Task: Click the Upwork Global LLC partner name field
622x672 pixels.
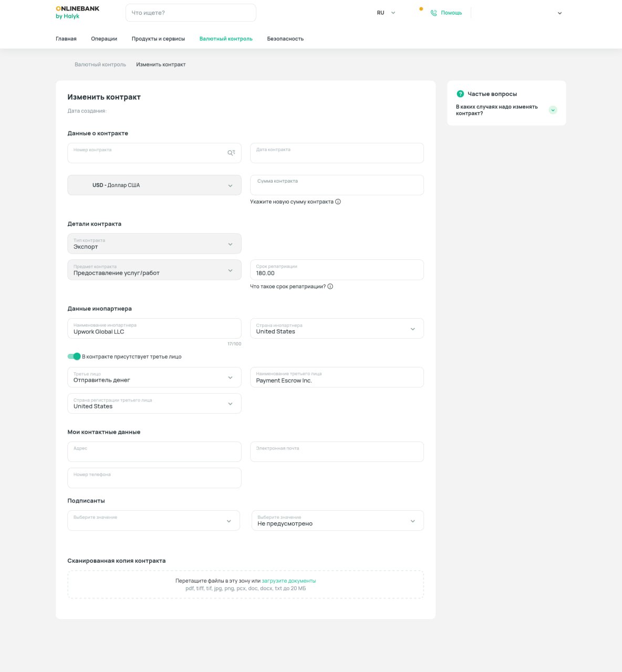Action: coord(154,329)
